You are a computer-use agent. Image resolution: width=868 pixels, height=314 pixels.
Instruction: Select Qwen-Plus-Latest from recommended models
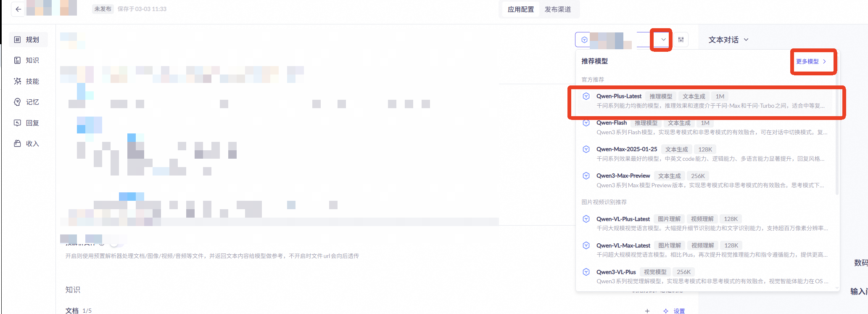click(x=705, y=101)
